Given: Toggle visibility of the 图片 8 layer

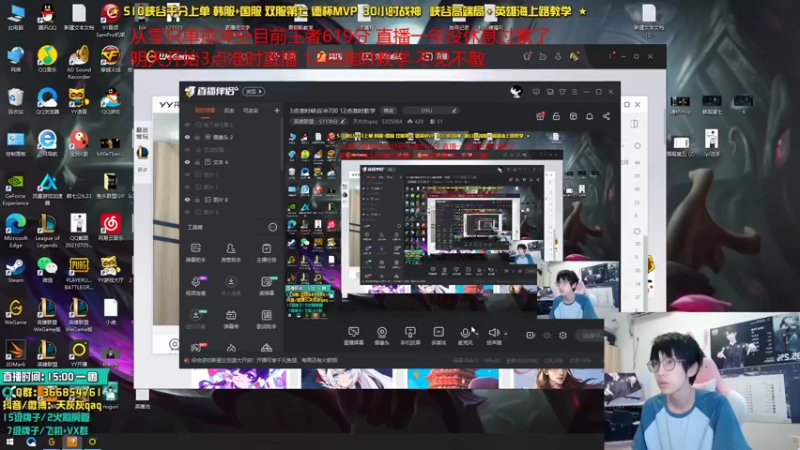Looking at the screenshot, I should point(187,200).
